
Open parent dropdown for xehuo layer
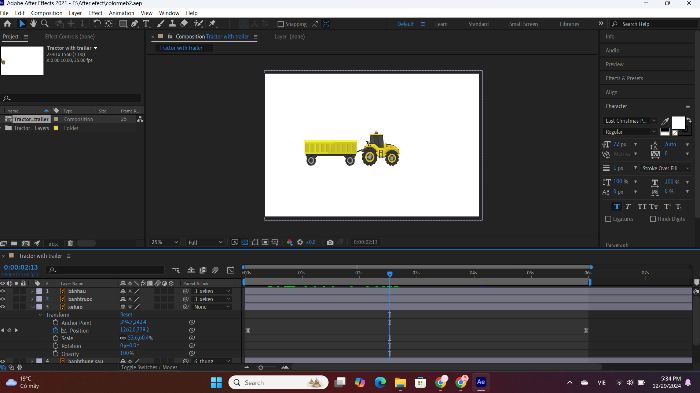click(x=212, y=307)
